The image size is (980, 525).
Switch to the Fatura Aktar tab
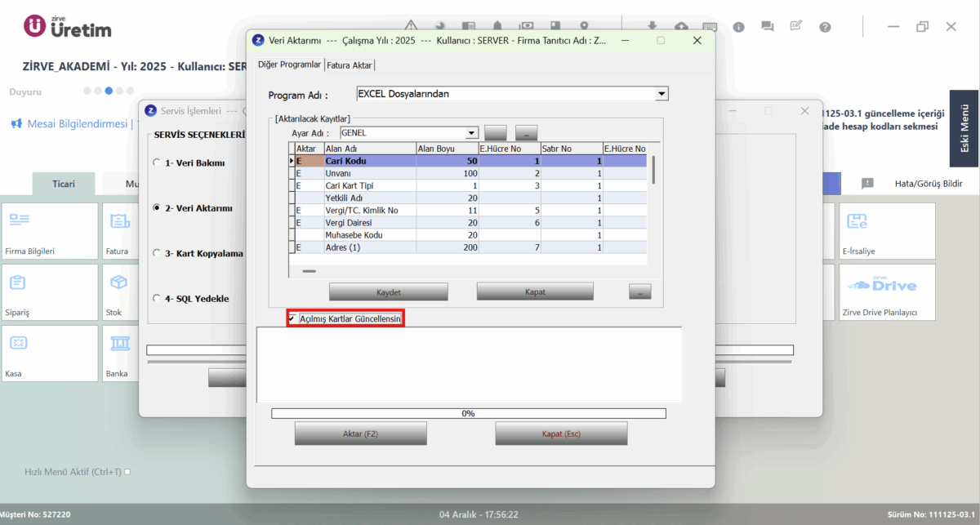click(x=350, y=65)
